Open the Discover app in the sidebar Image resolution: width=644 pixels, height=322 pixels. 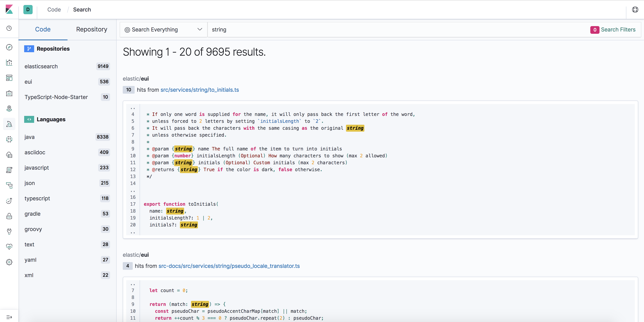coord(9,47)
